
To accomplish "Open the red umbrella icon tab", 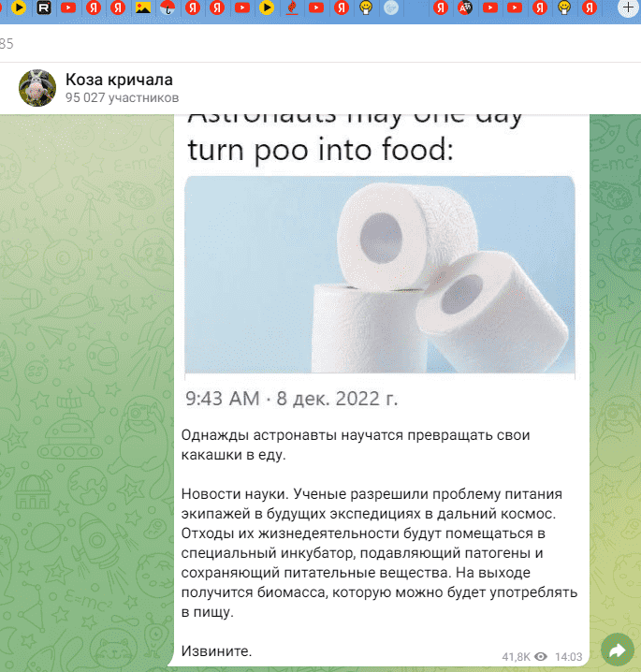I will click(168, 7).
